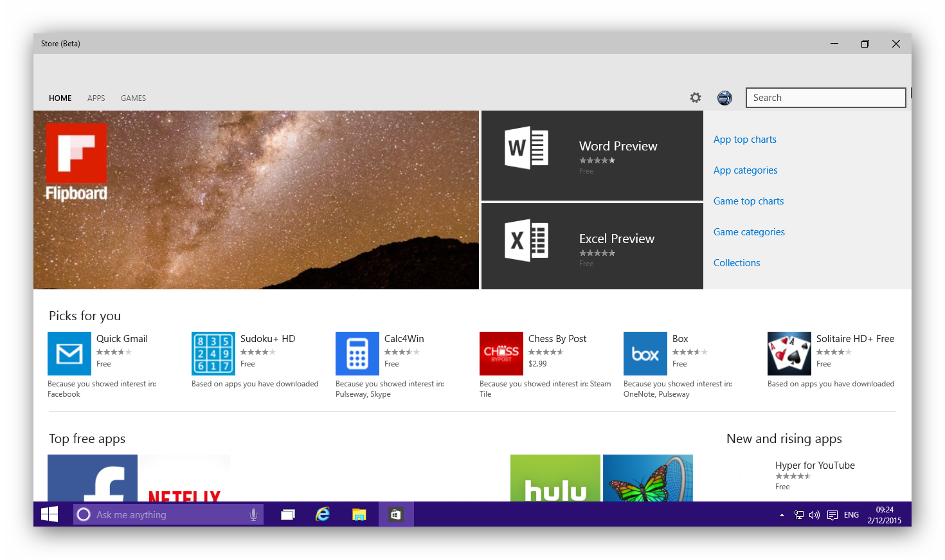
Task: Open the Solitaire HD+ Free cards icon
Action: click(x=789, y=354)
